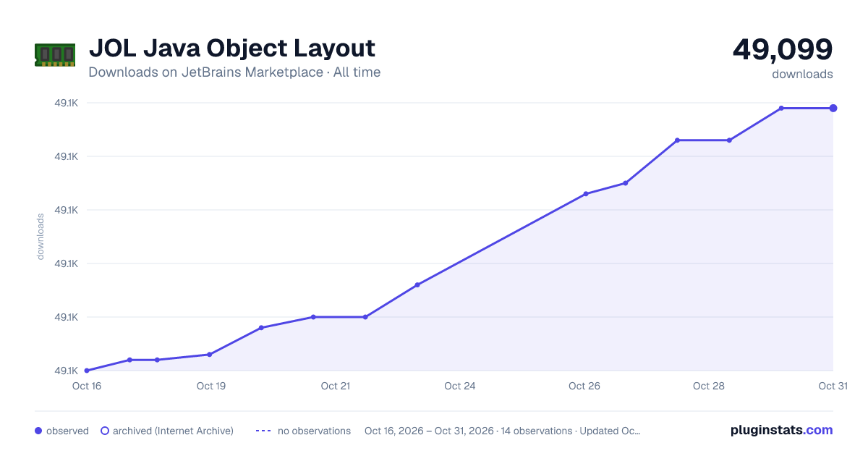868x456 pixels.
Task: Click the 'observed' legend filled dot
Action: [x=38, y=431]
